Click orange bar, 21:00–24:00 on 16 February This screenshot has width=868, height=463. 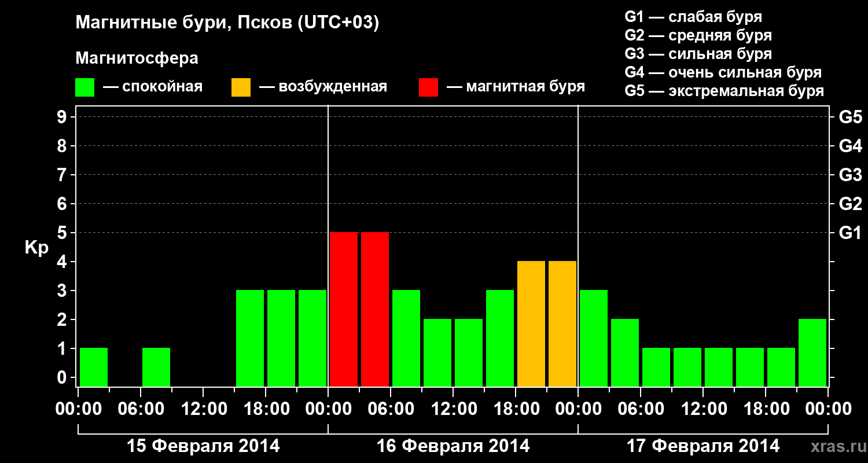tap(562, 324)
